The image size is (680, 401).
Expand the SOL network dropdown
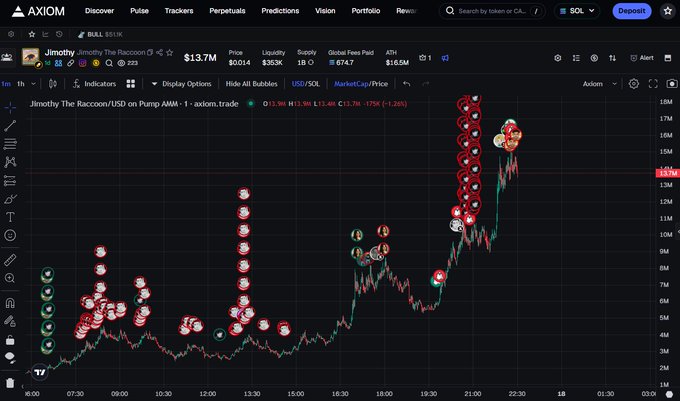point(577,11)
